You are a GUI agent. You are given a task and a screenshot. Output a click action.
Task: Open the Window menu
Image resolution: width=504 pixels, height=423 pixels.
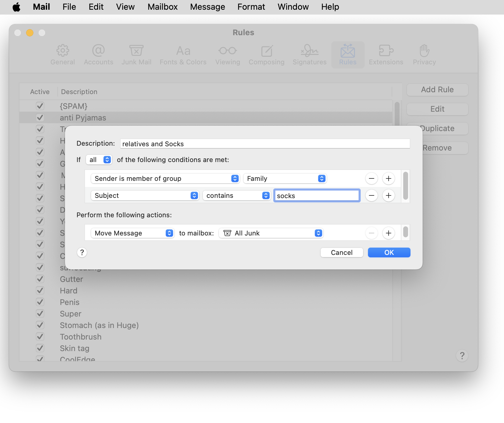point(293,7)
